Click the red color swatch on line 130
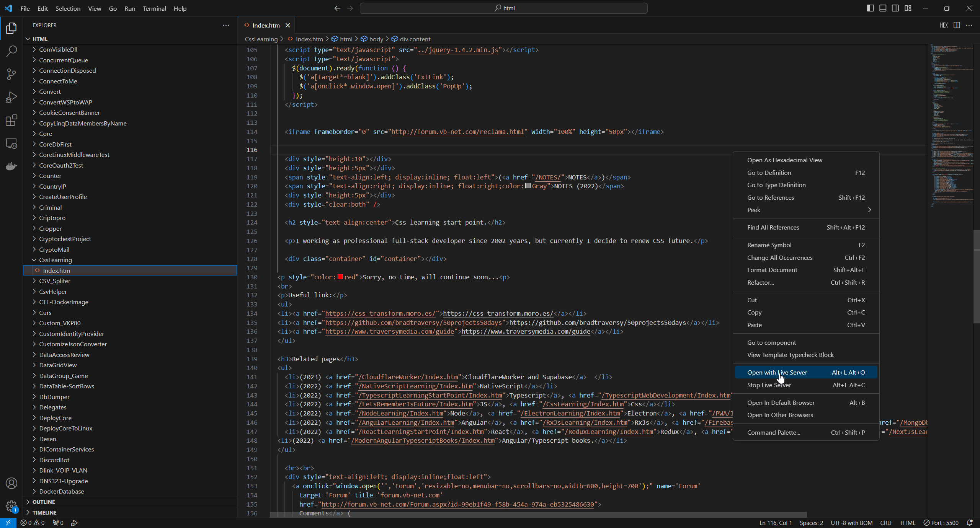980x528 pixels. [x=340, y=277]
